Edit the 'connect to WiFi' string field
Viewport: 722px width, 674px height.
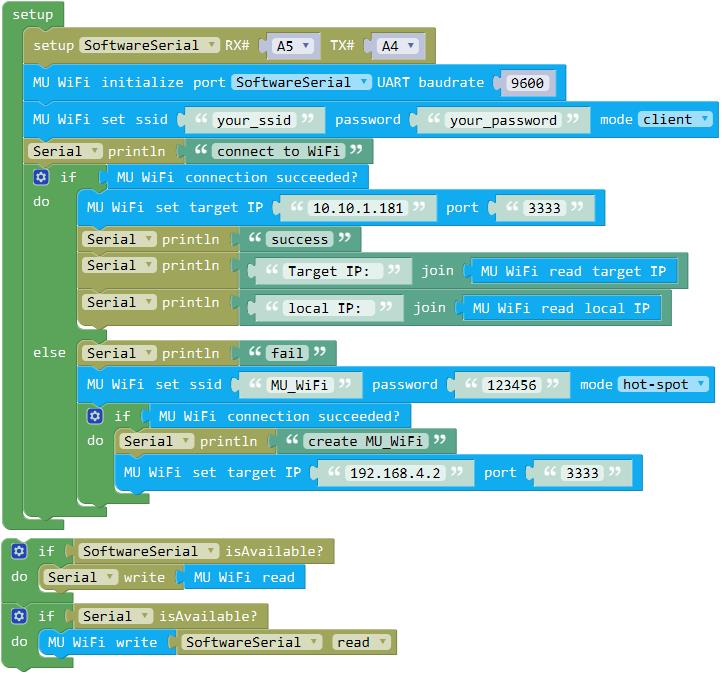coord(278,151)
